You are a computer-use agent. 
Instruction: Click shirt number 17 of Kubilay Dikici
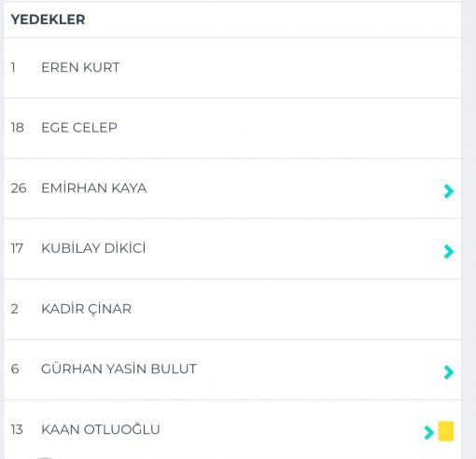coord(17,248)
